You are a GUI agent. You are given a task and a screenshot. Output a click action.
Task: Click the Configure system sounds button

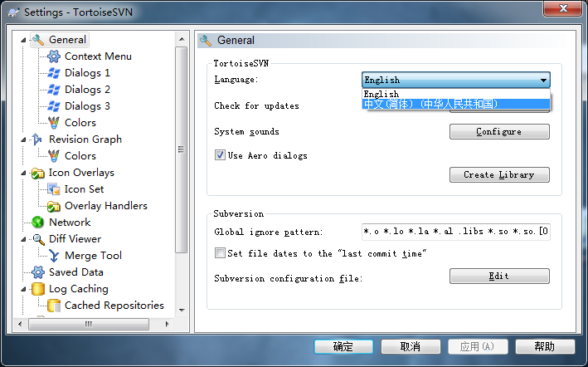[x=499, y=132]
